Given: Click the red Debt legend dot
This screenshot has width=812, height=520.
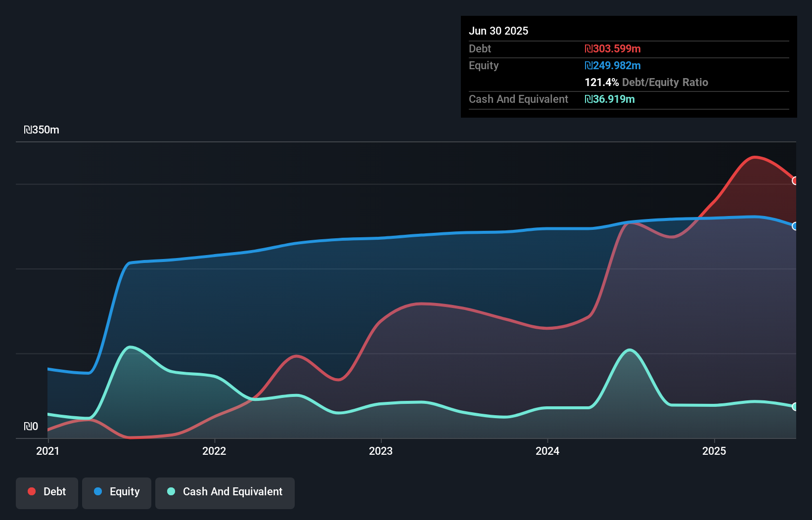Looking at the screenshot, I should click(x=31, y=491).
